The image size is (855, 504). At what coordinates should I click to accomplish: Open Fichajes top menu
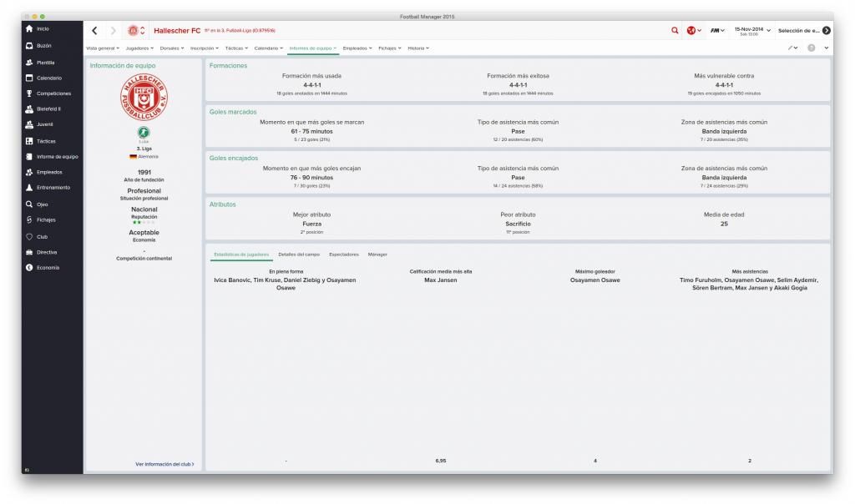pos(390,48)
